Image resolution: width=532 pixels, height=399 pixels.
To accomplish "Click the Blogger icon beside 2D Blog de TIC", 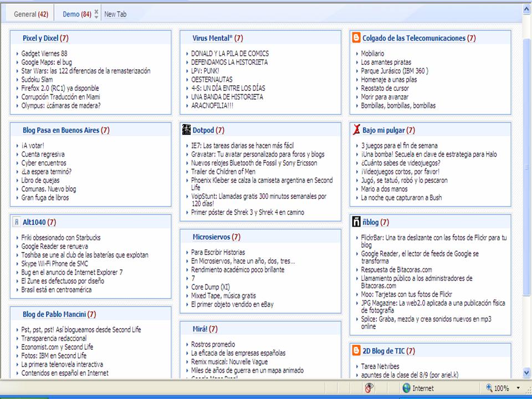I will (x=356, y=350).
